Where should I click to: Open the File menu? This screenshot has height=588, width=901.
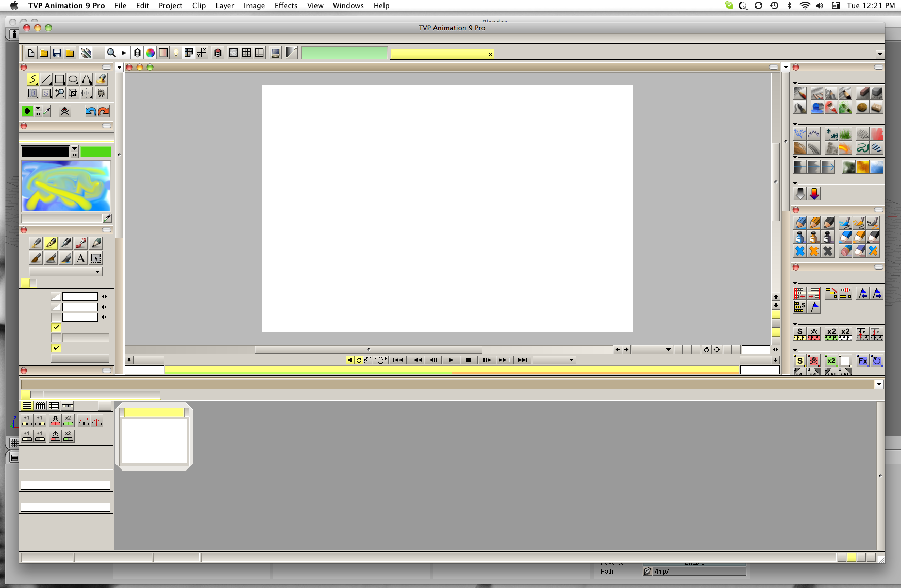point(120,6)
